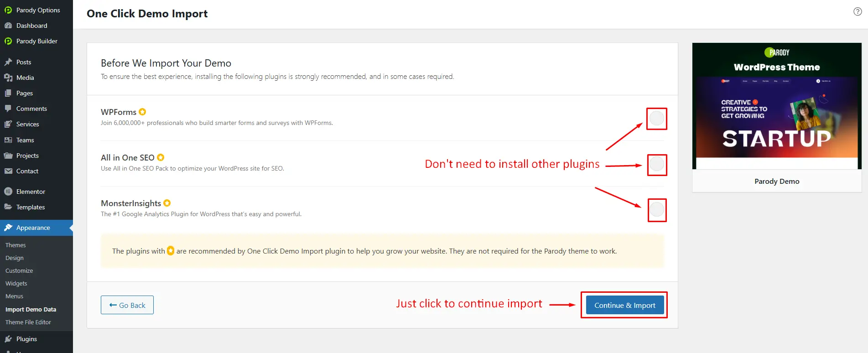This screenshot has width=868, height=353.
Task: Click Continue & Import button
Action: click(x=624, y=305)
